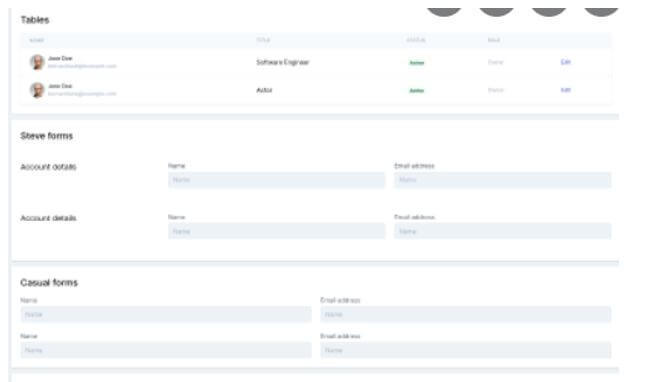Focus Email address field in second Account details group
This screenshot has width=653, height=382.
[x=503, y=231]
